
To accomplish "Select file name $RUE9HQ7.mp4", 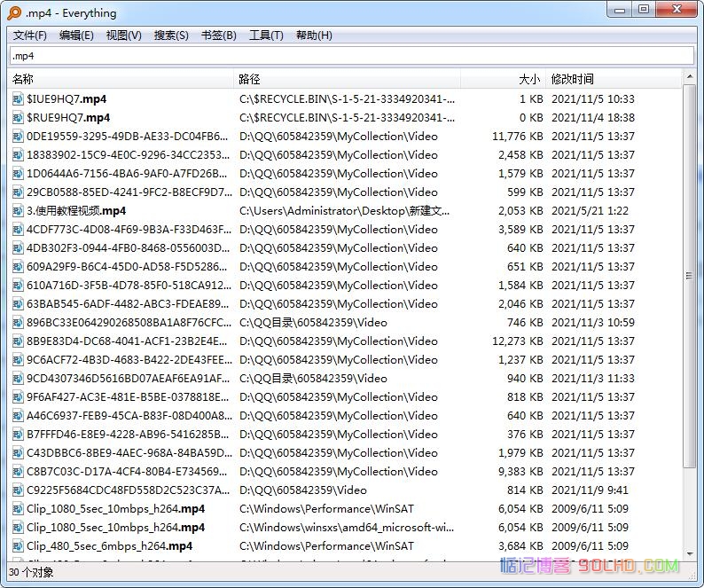I will pos(68,118).
